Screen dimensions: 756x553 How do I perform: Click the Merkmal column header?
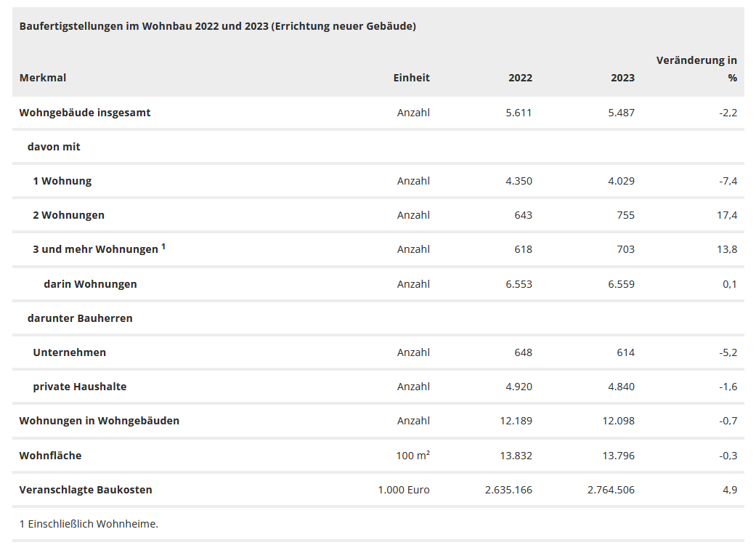pos(43,78)
